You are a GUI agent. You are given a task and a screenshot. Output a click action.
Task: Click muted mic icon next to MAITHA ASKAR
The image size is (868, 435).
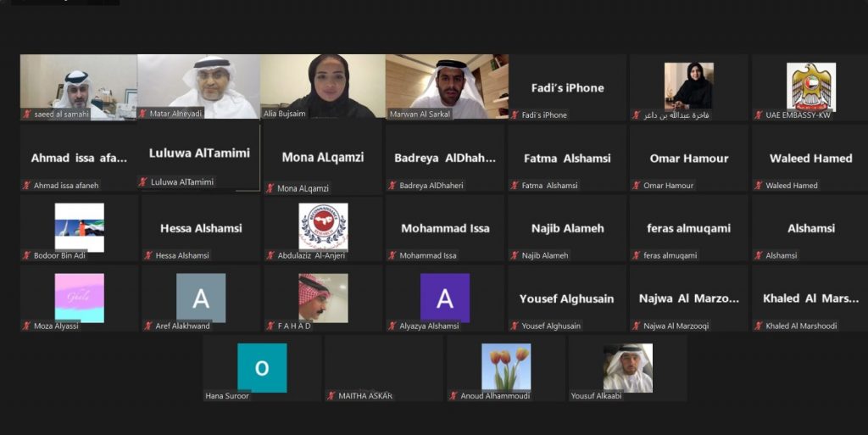tap(331, 396)
